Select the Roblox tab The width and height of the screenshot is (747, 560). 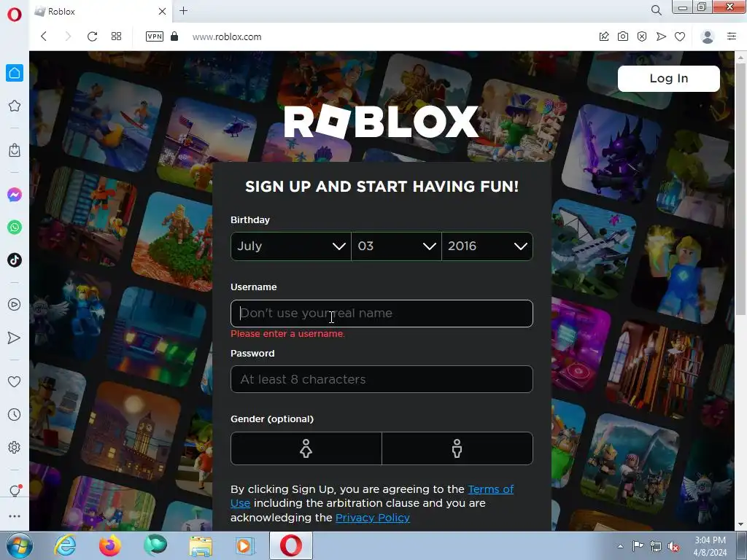pyautogui.click(x=101, y=12)
